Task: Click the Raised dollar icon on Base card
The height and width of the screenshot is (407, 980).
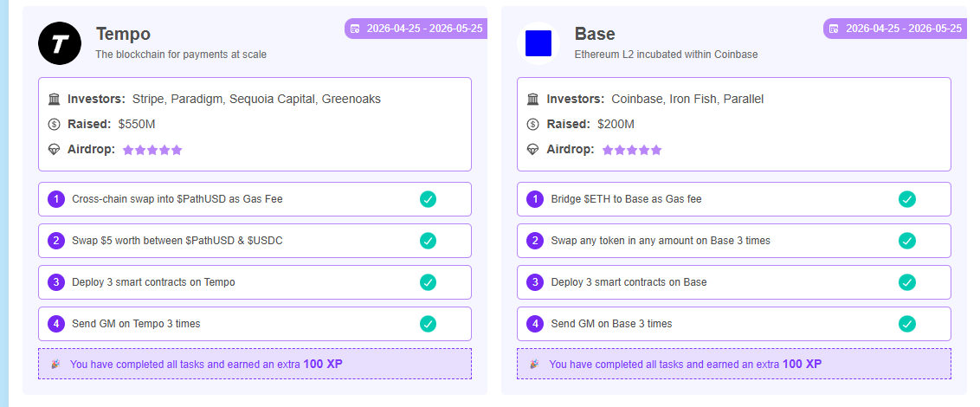Action: 532,124
